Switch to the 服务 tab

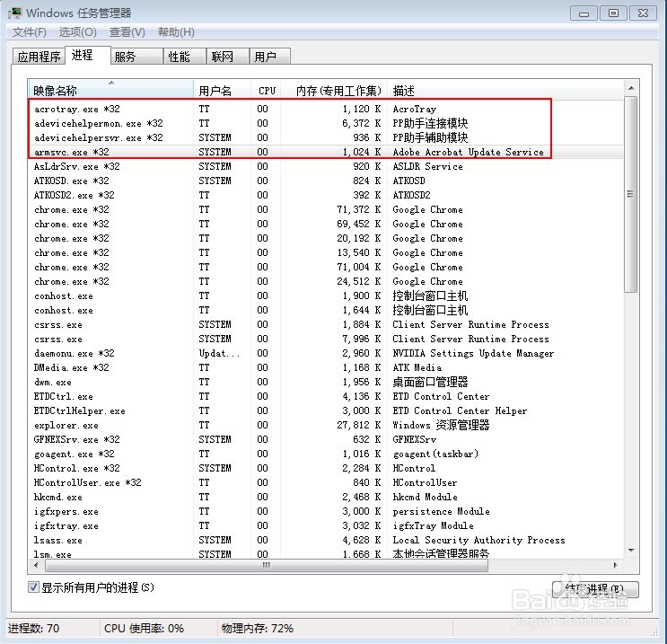click(x=137, y=57)
